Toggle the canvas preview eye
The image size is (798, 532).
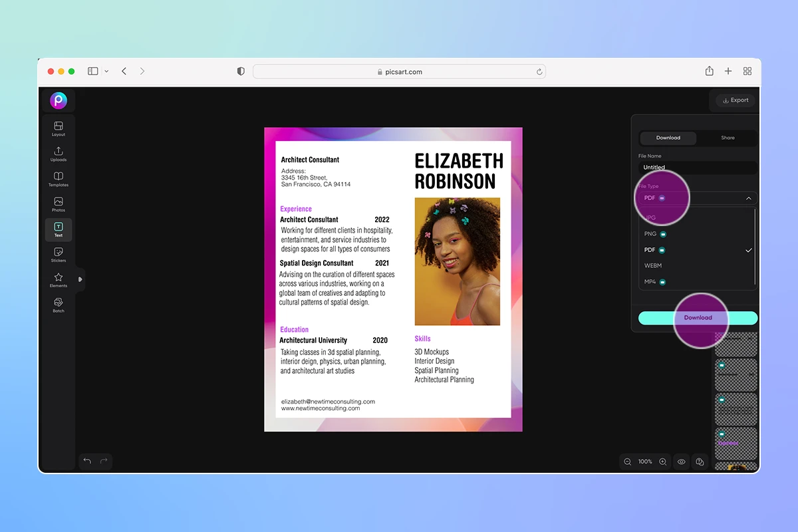(x=681, y=462)
